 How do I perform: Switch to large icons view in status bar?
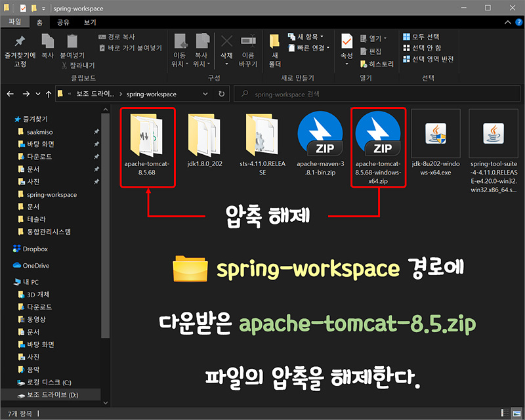pyautogui.click(x=516, y=413)
